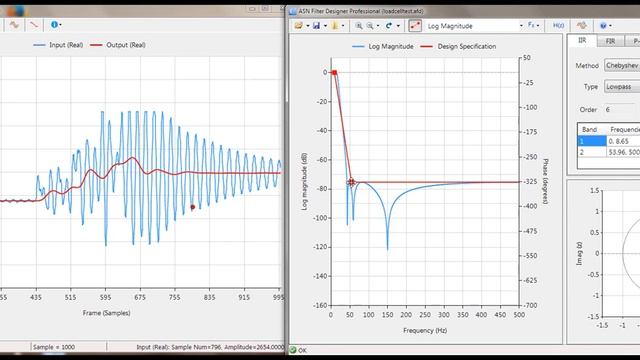Click the H(z) transfer function button

click(558, 25)
